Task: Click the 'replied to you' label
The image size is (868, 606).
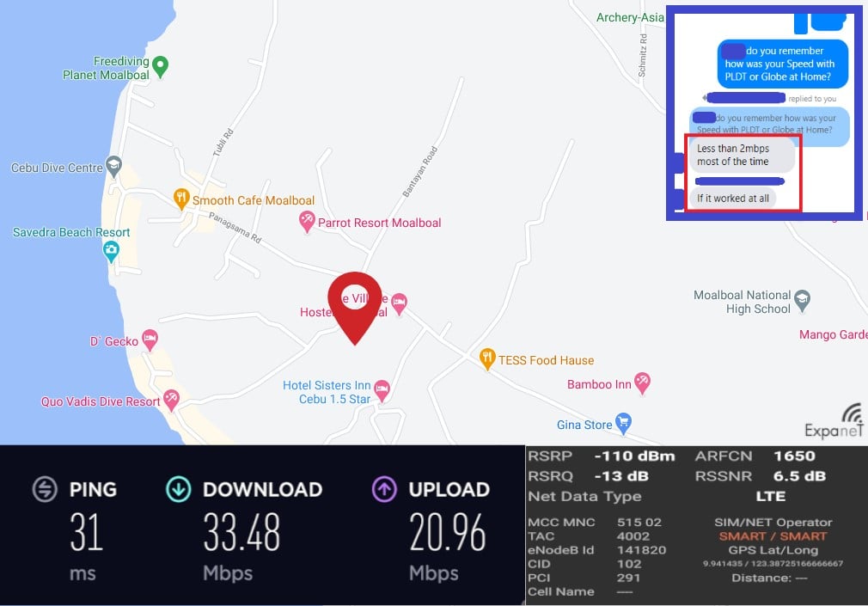Action: pyautogui.click(x=812, y=99)
